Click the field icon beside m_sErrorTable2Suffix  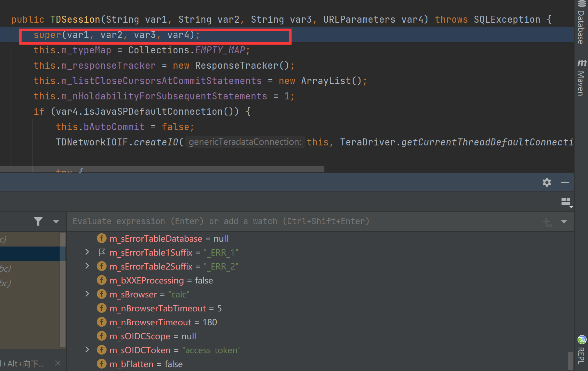pyautogui.click(x=101, y=266)
